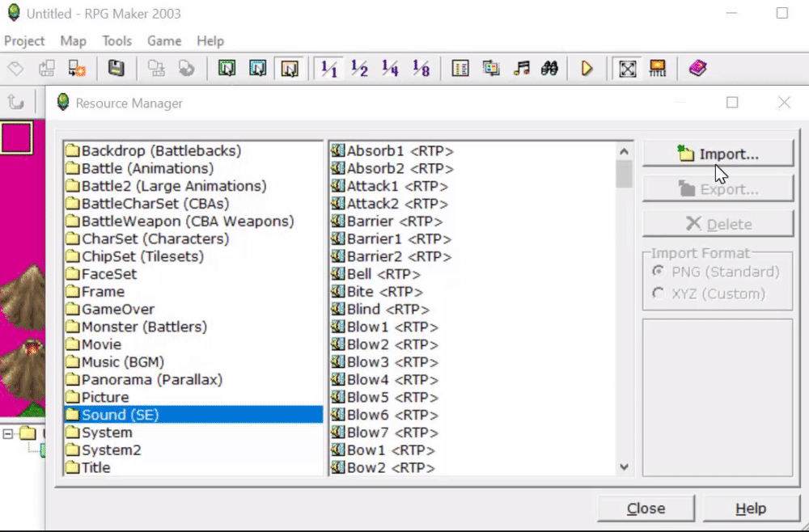
Task: Select the Lower Layer editing icon
Action: [227, 69]
